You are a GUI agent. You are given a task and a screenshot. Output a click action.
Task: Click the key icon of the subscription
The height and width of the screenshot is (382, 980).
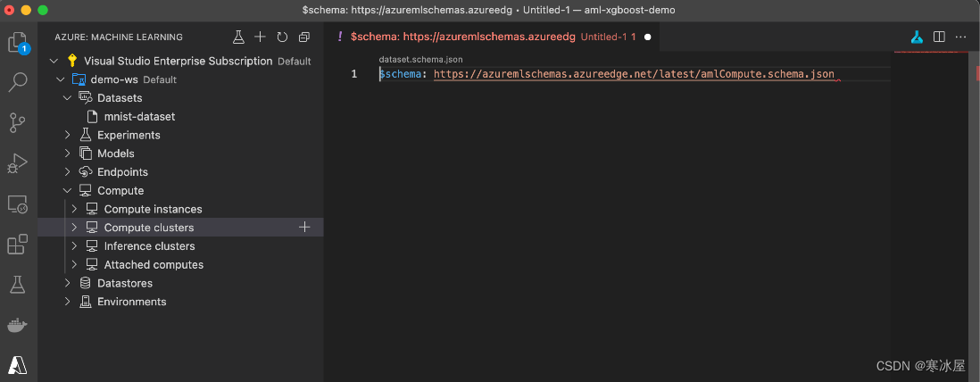click(x=72, y=61)
